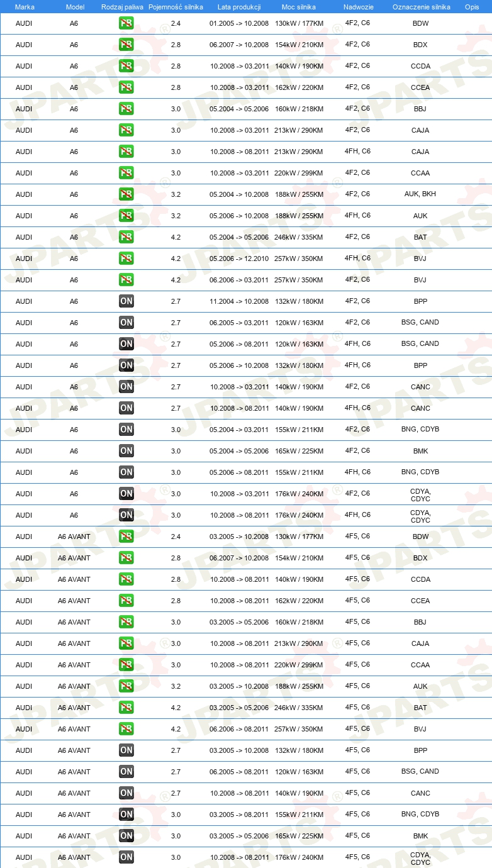Select the 4.2 capacity cell in A6 AVANT BAT row

[176, 708]
